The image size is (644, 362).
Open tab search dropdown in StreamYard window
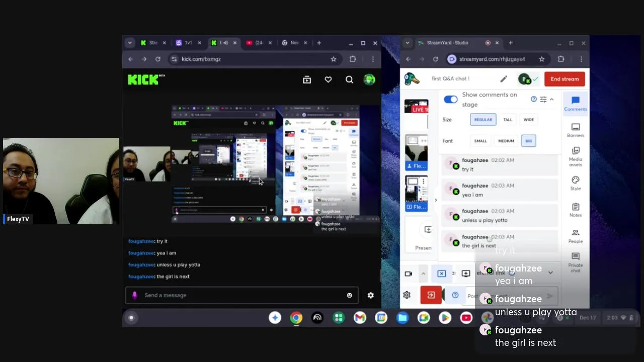coord(408,43)
